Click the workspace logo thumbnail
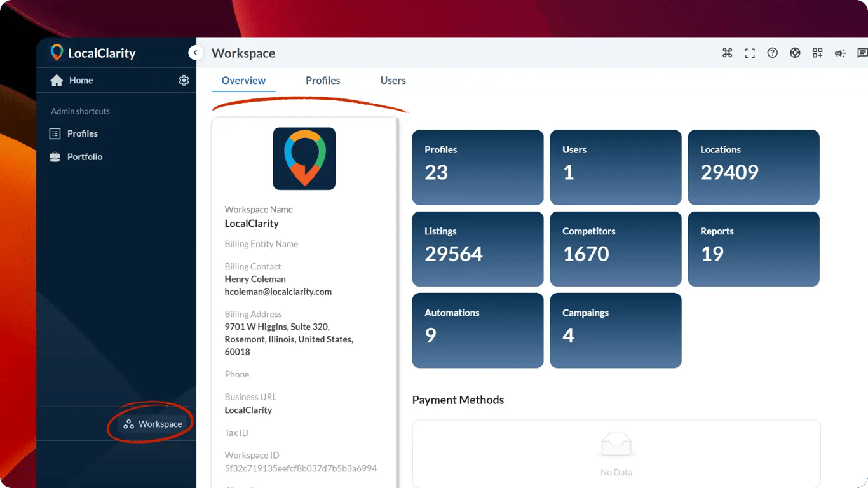868x488 pixels. pos(304,159)
